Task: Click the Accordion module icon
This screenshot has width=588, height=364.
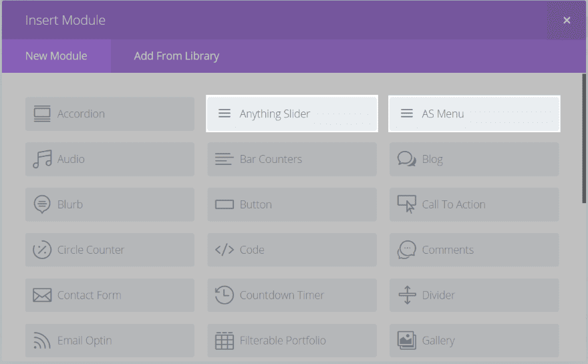Action: pos(42,114)
